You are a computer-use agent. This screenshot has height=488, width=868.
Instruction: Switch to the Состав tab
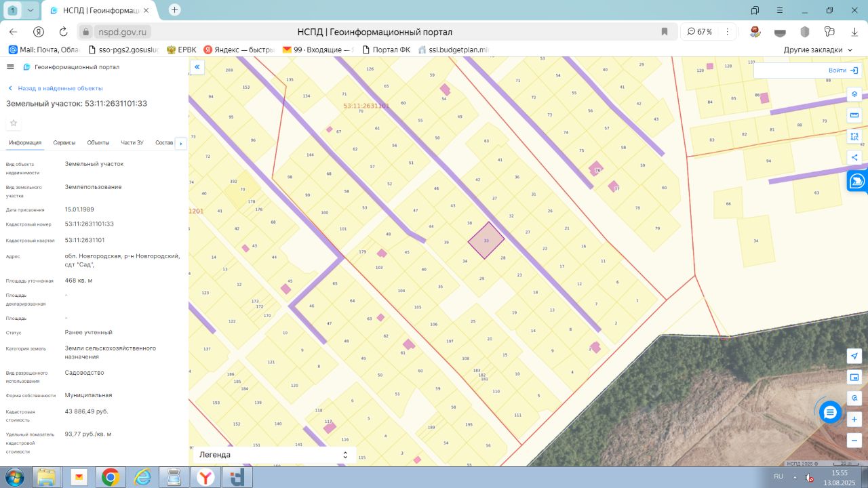pyautogui.click(x=164, y=142)
